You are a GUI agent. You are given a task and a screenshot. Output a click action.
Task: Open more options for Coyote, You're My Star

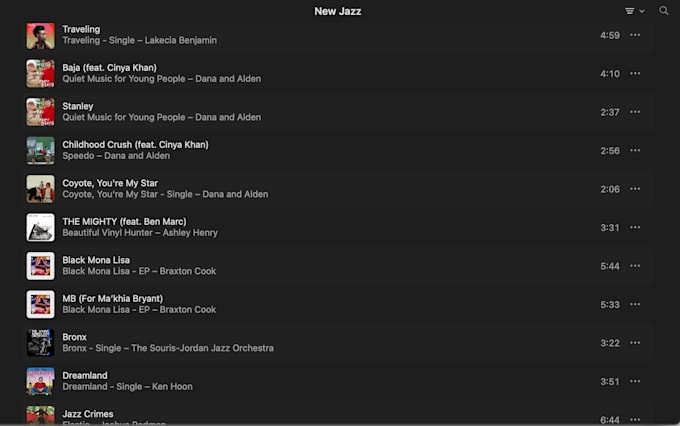tap(635, 189)
